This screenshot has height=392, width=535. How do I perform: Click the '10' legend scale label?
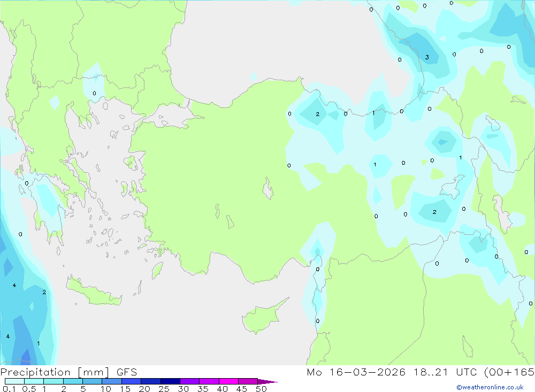pos(106,389)
